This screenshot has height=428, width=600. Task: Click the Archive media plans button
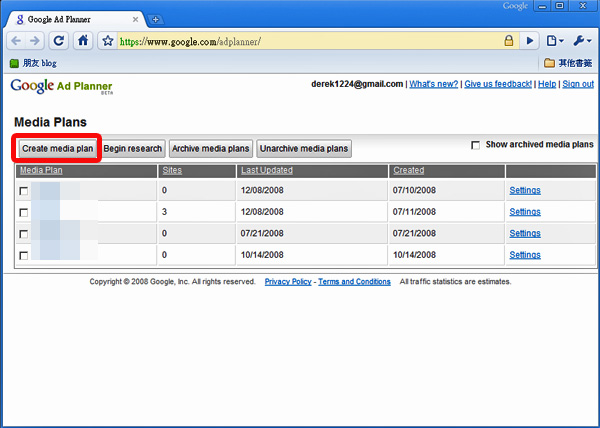[210, 148]
